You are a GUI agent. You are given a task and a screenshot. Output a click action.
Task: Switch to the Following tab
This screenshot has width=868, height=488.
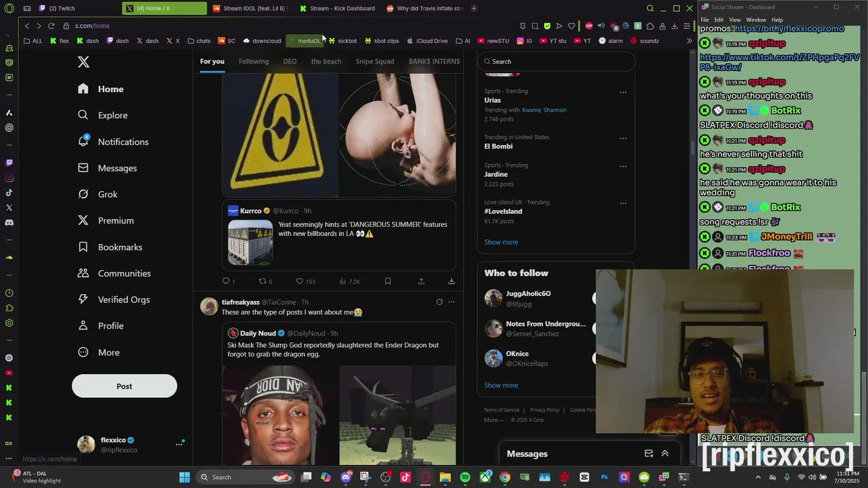pos(254,61)
